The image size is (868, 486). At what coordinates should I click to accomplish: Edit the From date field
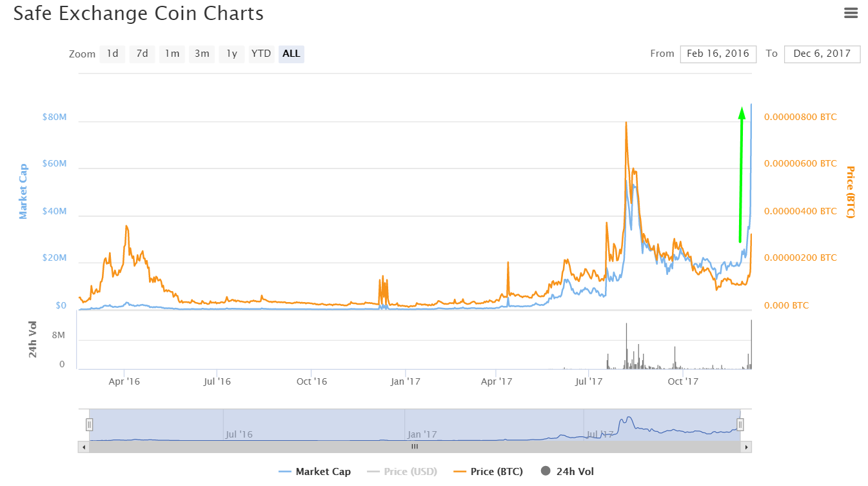[718, 54]
